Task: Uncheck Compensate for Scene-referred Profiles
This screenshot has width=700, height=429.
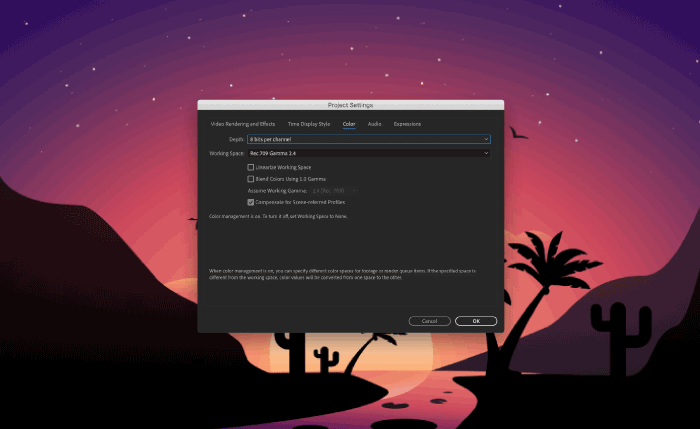Action: (x=250, y=202)
